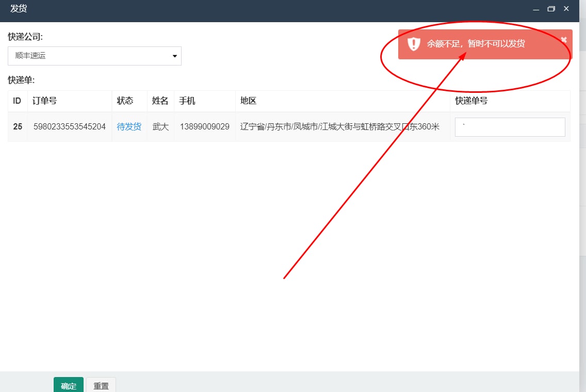Click the ID column header
Image resolution: width=586 pixels, height=392 pixels.
tap(17, 101)
